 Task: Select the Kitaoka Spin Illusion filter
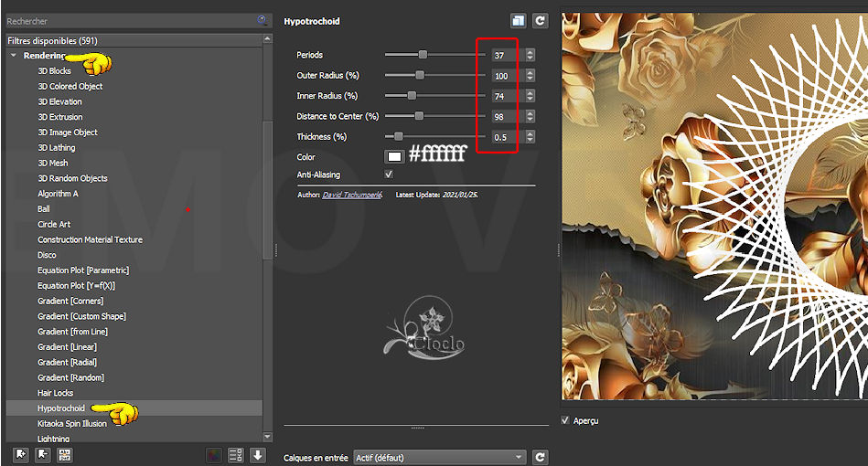[71, 424]
